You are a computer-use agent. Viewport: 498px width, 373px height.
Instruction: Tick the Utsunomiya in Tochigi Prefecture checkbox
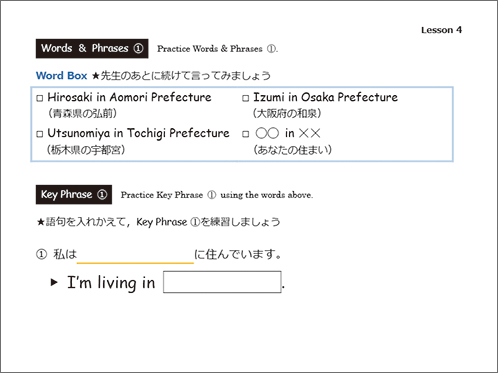point(40,134)
